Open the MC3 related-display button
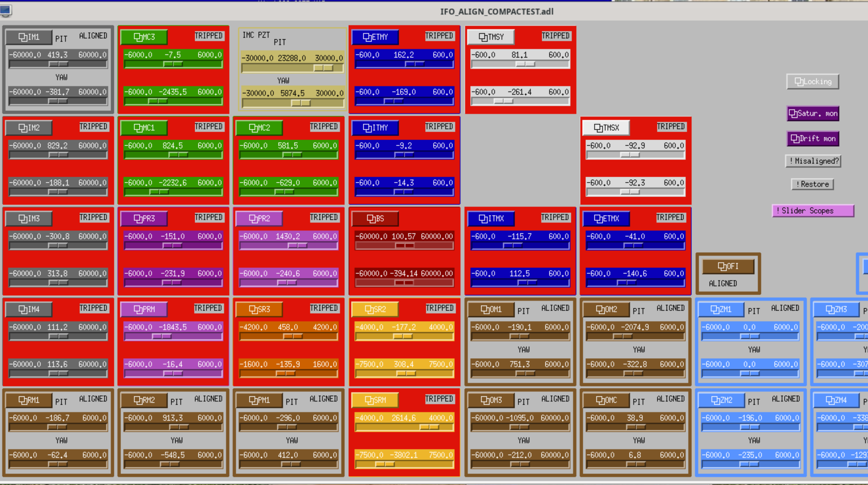This screenshot has height=485, width=868. (144, 37)
